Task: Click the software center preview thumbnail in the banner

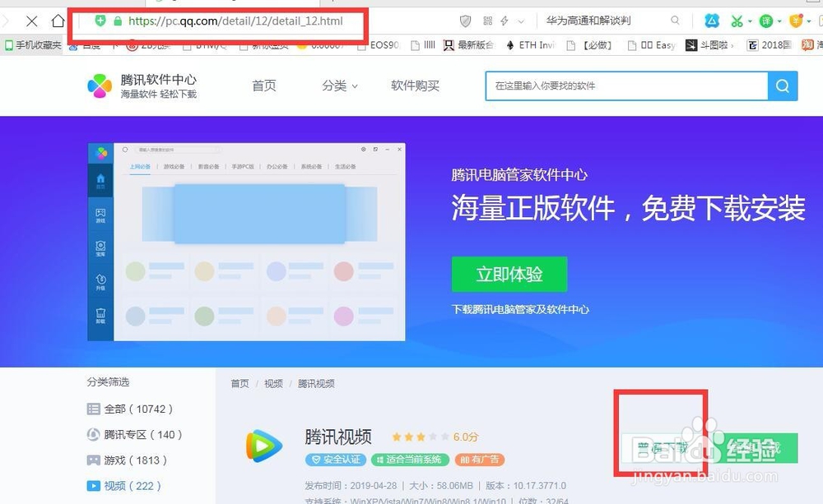Action: 246,242
